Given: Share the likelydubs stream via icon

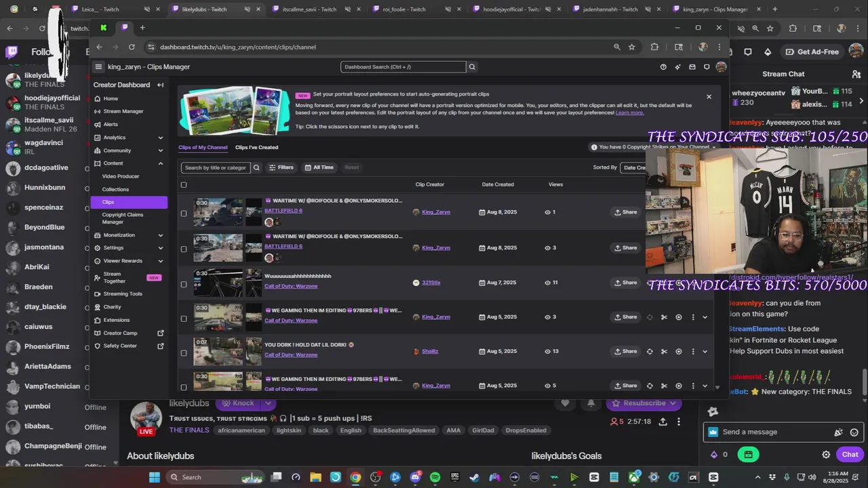Looking at the screenshot, I should click(663, 421).
